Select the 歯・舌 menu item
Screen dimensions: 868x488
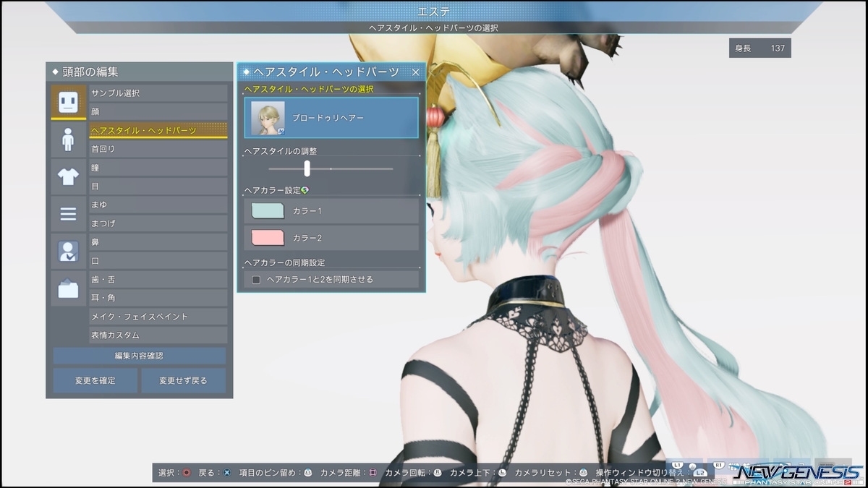158,279
